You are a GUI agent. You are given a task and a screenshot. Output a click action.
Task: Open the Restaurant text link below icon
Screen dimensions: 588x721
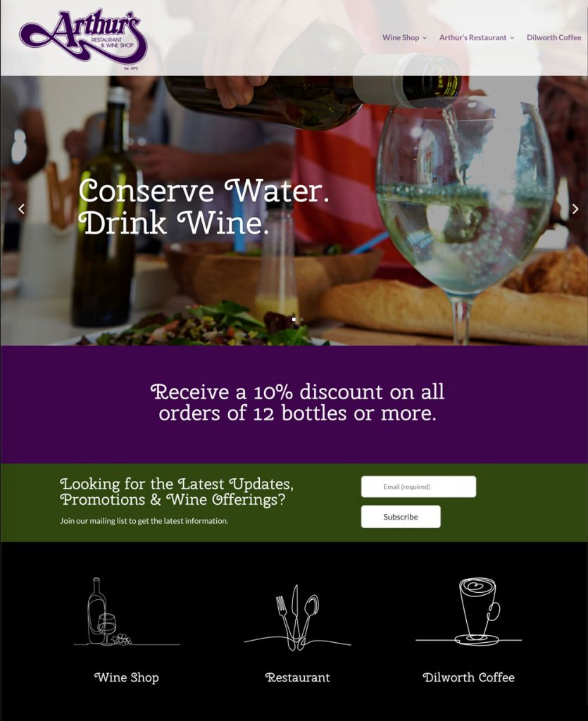pyautogui.click(x=297, y=678)
